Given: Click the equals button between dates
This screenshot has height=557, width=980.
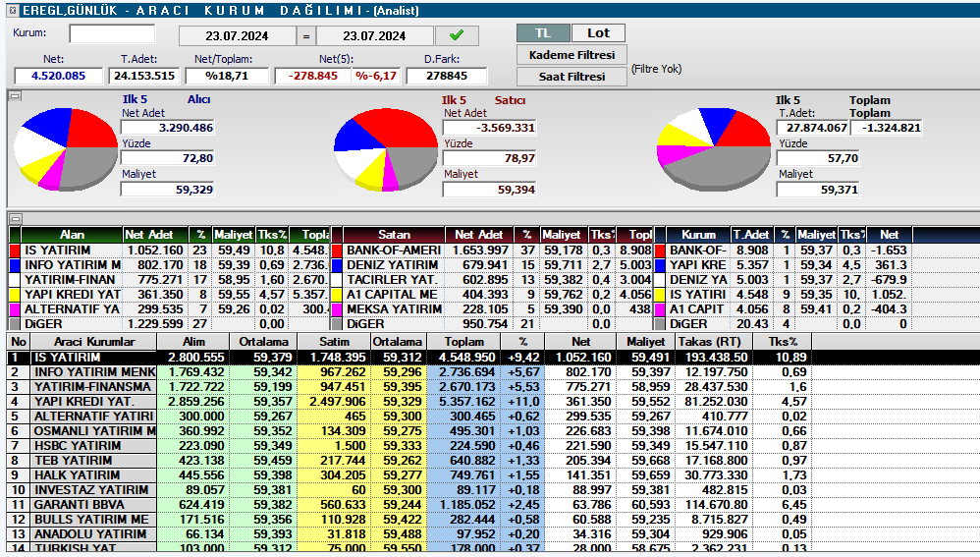Looking at the screenshot, I should [305, 36].
